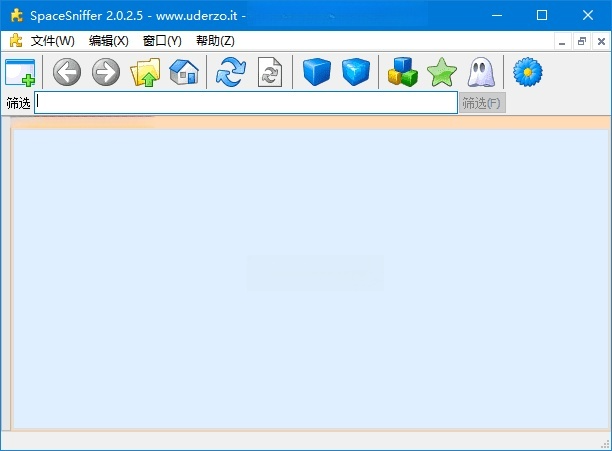Image resolution: width=612 pixels, height=451 pixels.
Task: Toggle unknown space display with ghost icon
Action: [480, 73]
